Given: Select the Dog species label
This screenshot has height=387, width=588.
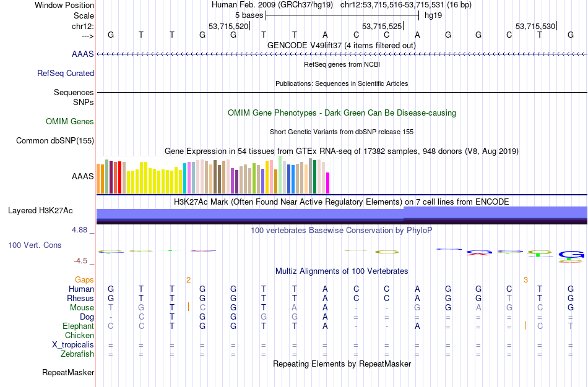Looking at the screenshot, I should click(x=87, y=317).
